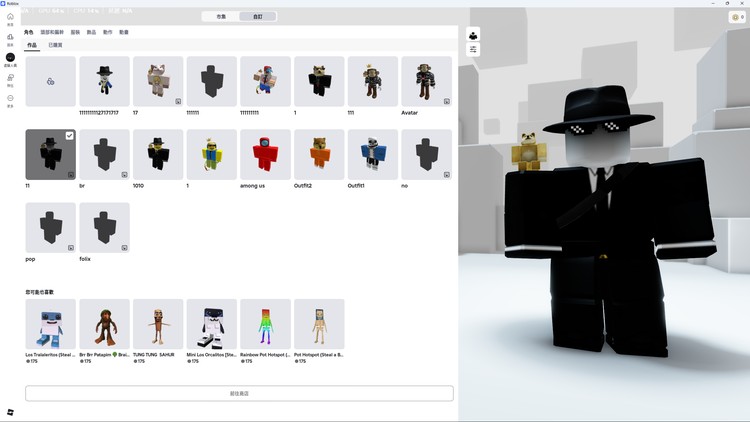
Task: Expand the 服裝 clothing category
Action: 75,32
